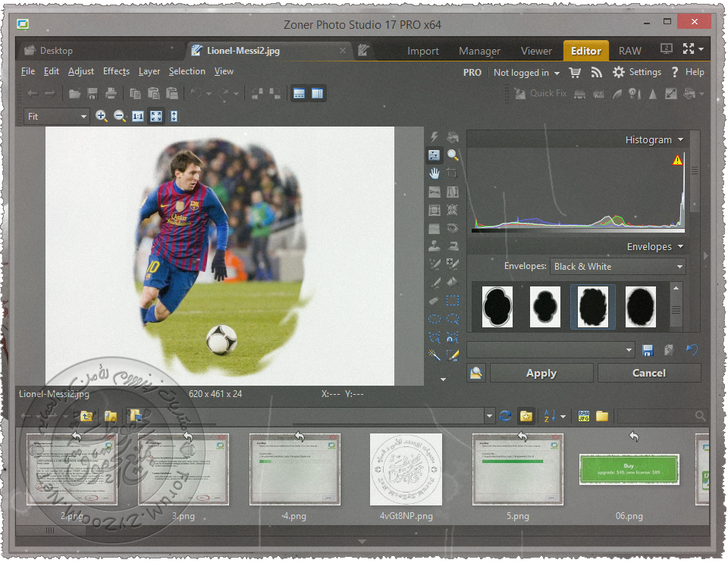The width and height of the screenshot is (728, 563).
Task: Select the Zoom magnifier tool
Action: point(453,155)
